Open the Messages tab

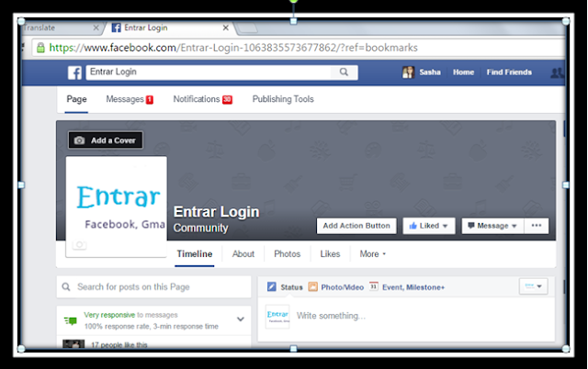[x=130, y=99]
